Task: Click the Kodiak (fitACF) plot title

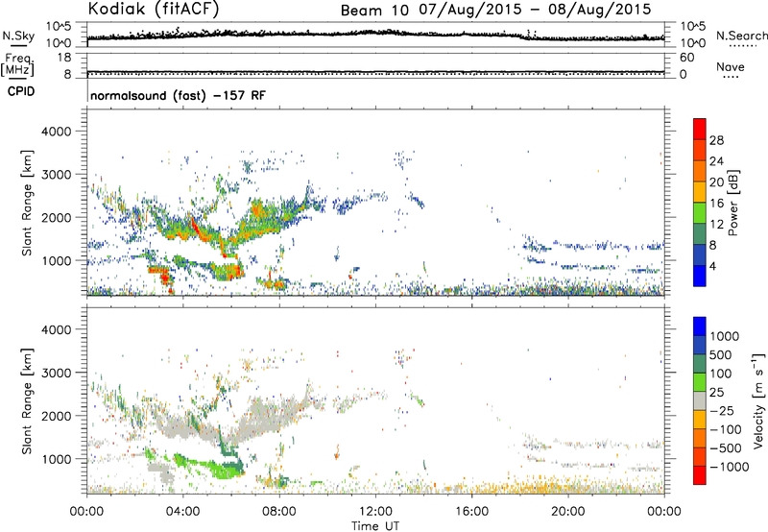Action: click(x=154, y=9)
